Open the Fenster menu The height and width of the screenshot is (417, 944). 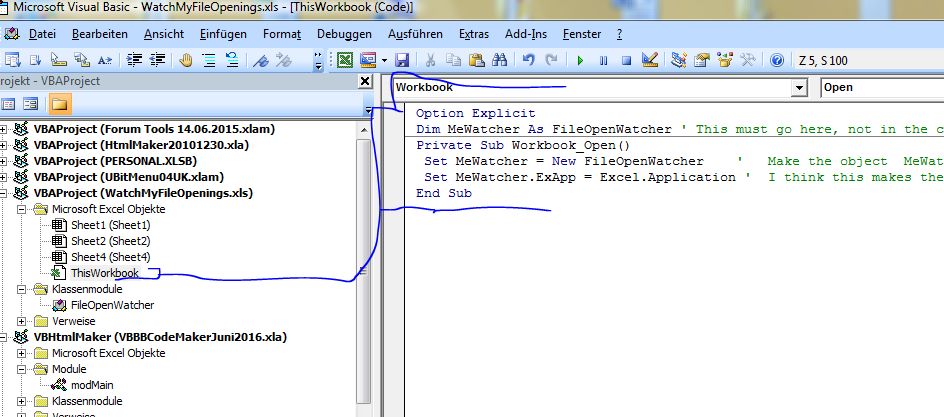tap(582, 34)
